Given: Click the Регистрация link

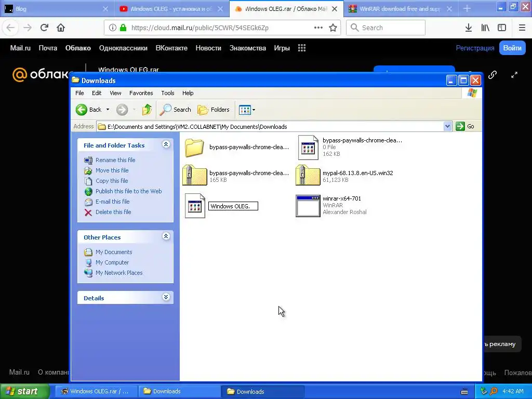Looking at the screenshot, I should pos(475,48).
